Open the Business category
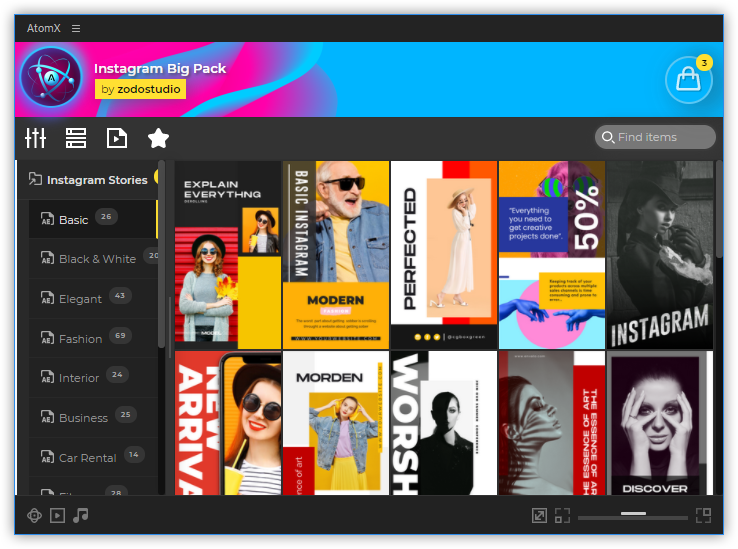 click(93, 418)
